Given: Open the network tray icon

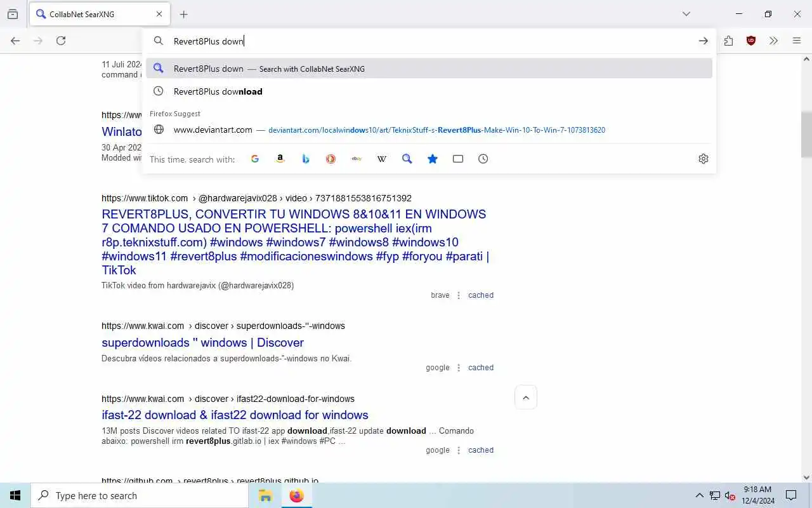Looking at the screenshot, I should 715,495.
